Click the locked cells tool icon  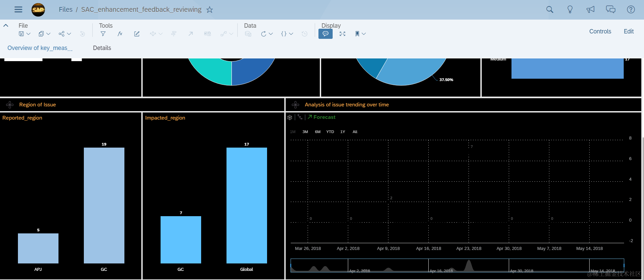208,34
